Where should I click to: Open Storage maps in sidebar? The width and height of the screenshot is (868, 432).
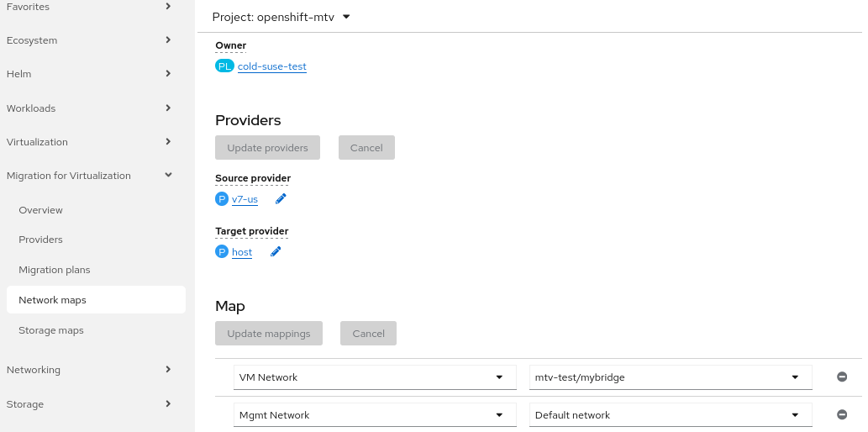[x=51, y=330]
